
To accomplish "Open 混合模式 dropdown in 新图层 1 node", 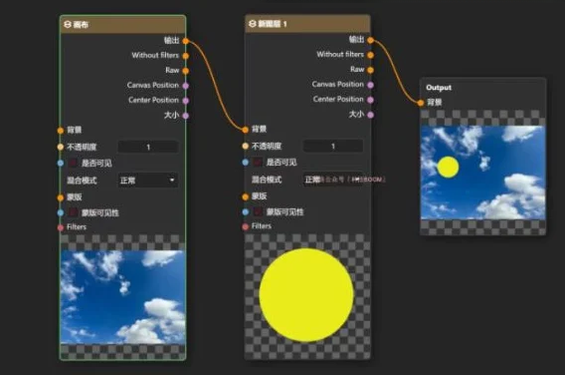I will (333, 179).
